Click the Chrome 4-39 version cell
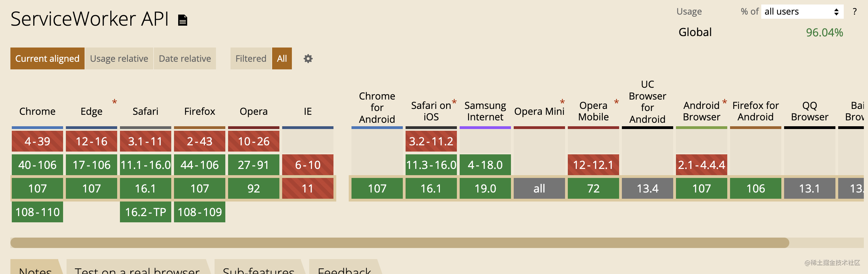 click(x=37, y=141)
